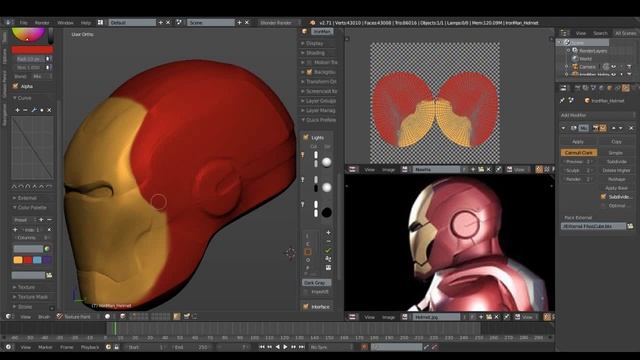This screenshot has width=640, height=360.
Task: Click the modifier Copy button
Action: (x=616, y=142)
